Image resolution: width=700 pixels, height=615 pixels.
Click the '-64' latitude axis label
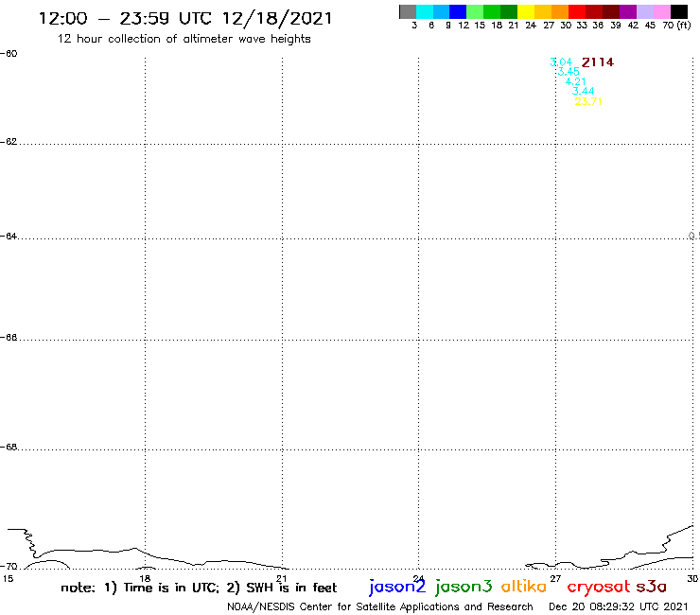click(x=9, y=236)
